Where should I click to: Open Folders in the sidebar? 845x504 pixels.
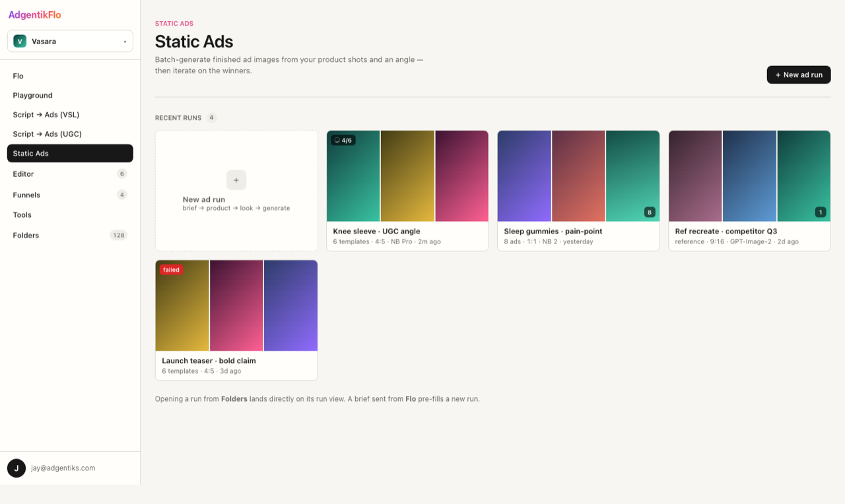click(x=70, y=235)
